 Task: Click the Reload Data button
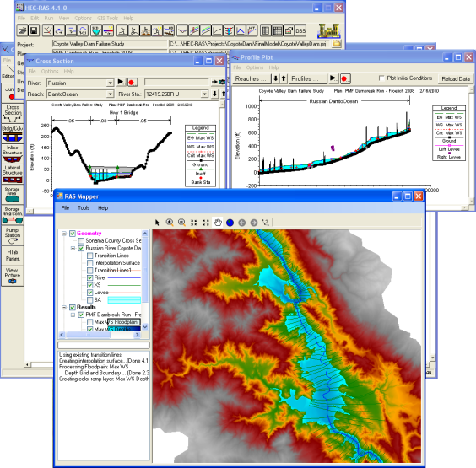[x=456, y=79]
